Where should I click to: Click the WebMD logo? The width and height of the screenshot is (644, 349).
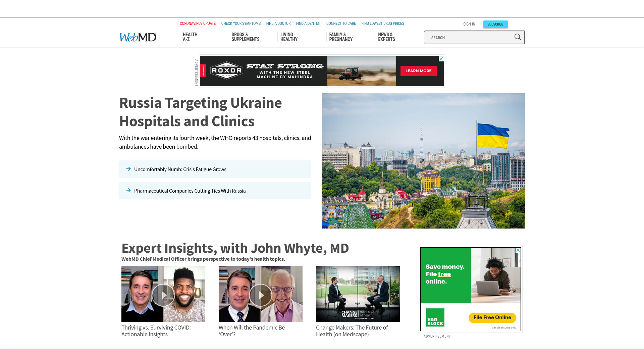138,37
